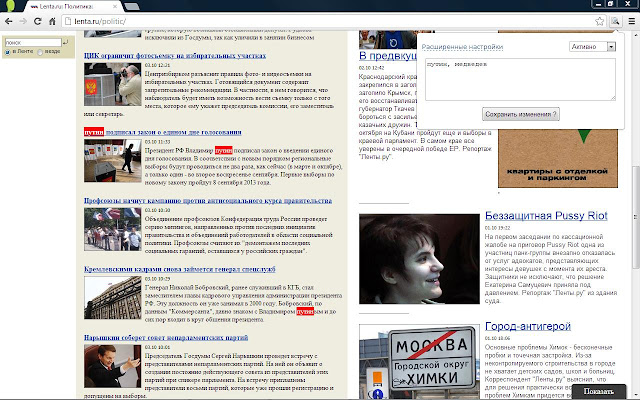Screen dimensions: 640x400
Task: Open Кремлевскими кадрами headline link
Action: 180,269
